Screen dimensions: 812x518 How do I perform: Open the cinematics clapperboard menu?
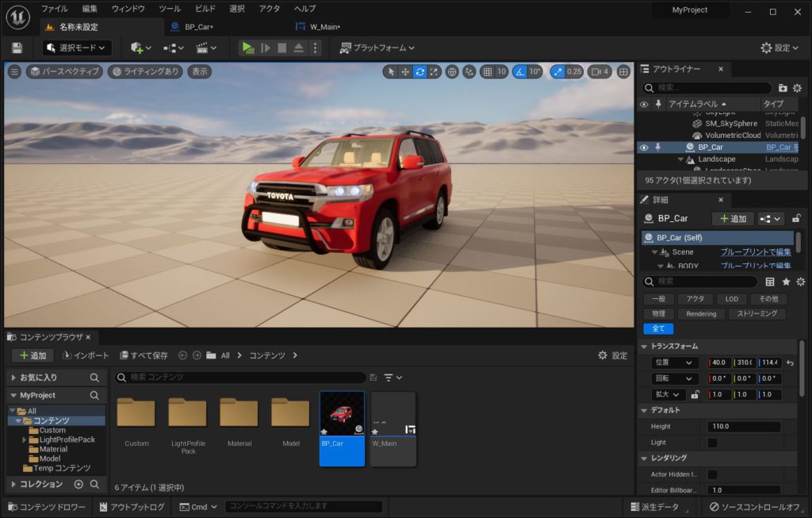tap(206, 48)
